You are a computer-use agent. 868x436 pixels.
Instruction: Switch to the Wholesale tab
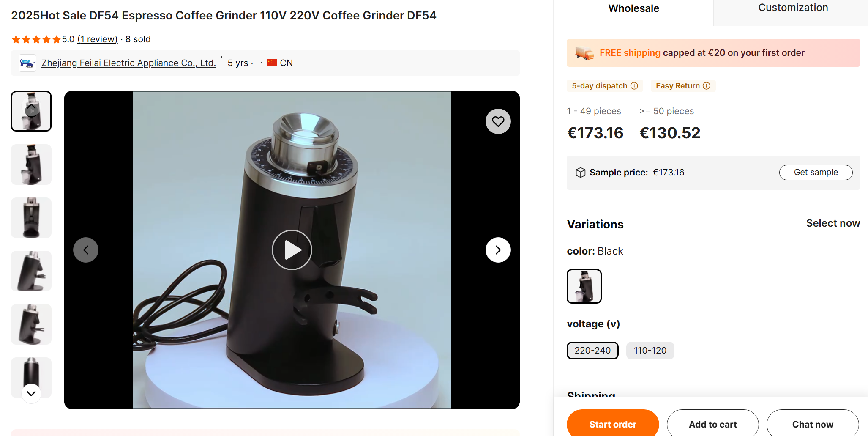633,9
